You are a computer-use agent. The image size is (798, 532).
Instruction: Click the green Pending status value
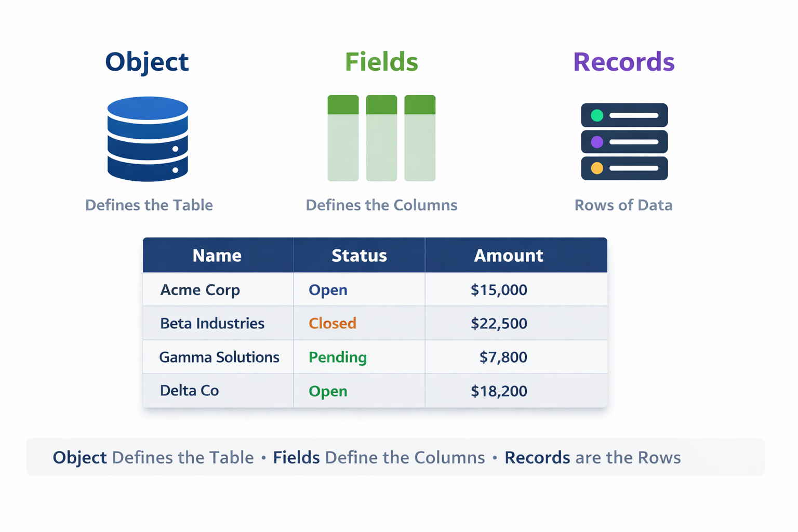[x=338, y=357]
